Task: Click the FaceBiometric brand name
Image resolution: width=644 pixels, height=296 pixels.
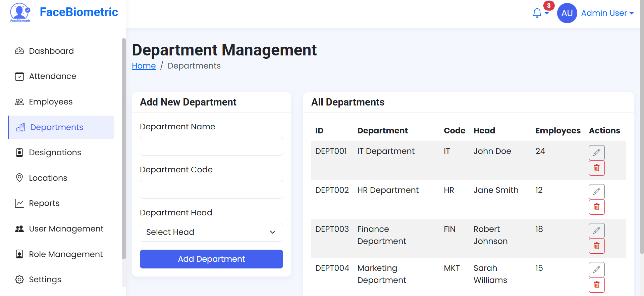Action: [x=79, y=12]
